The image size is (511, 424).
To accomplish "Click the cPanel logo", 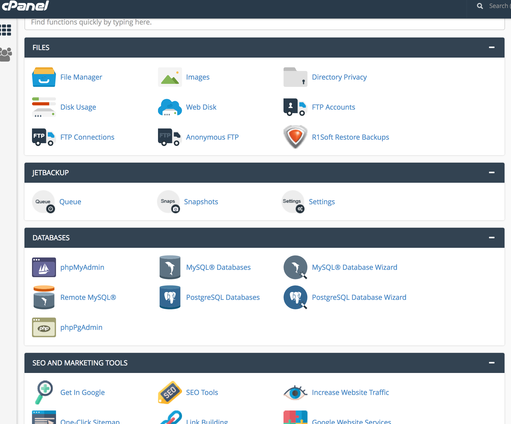I will [x=25, y=6].
